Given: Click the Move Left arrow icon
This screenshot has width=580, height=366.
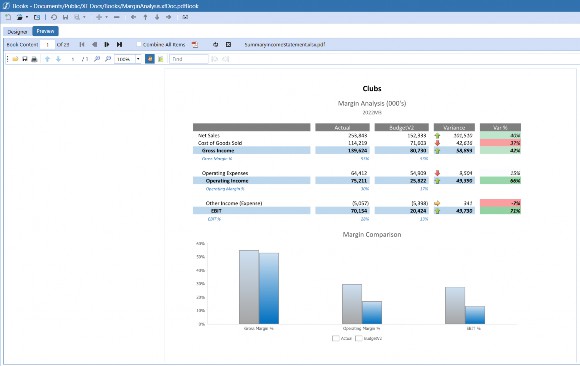Looking at the screenshot, I should pos(134,17).
